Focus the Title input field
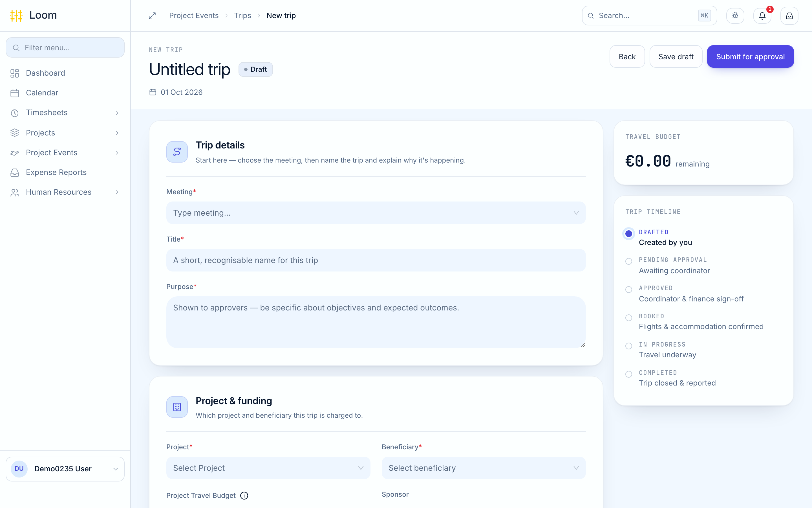This screenshot has width=812, height=508. coord(376,260)
